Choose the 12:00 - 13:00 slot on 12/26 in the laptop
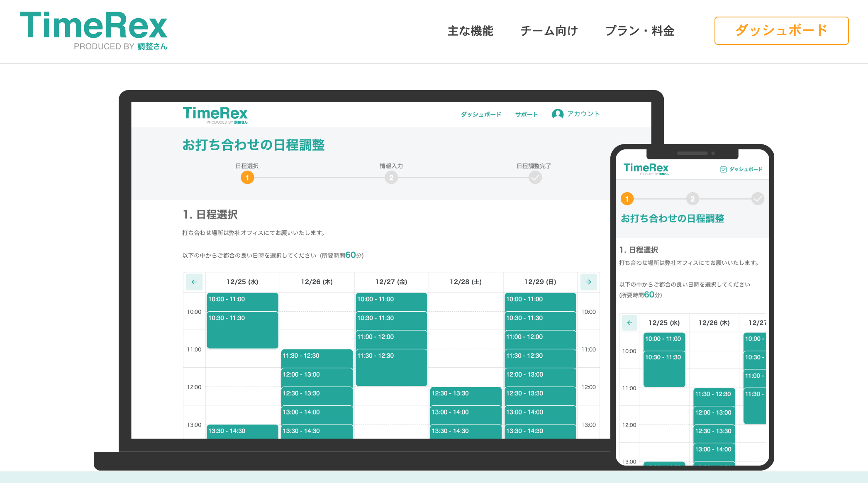868x483 pixels. (x=317, y=377)
